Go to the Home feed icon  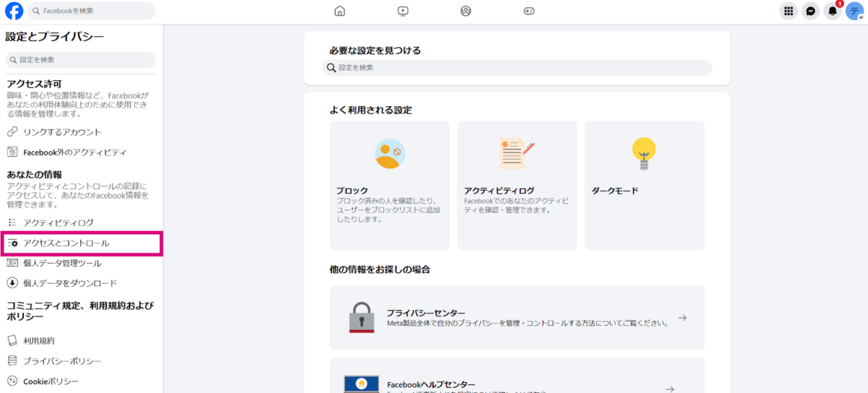click(340, 11)
